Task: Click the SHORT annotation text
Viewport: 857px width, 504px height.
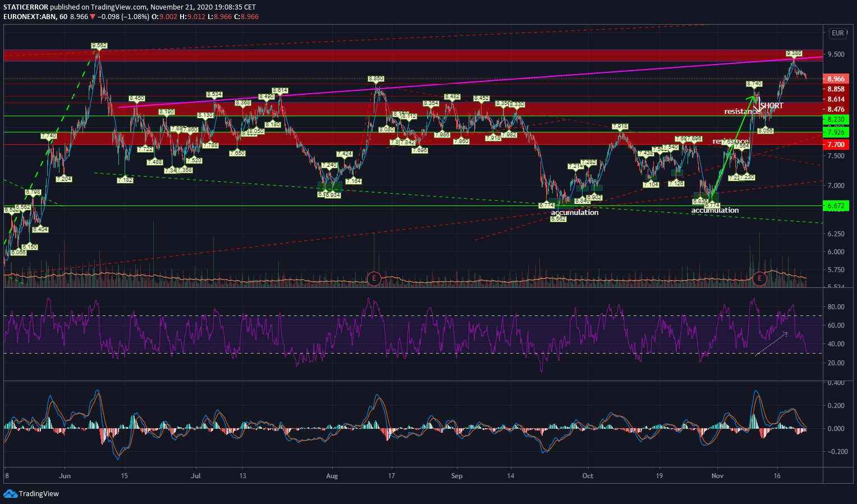Action: 772,106
